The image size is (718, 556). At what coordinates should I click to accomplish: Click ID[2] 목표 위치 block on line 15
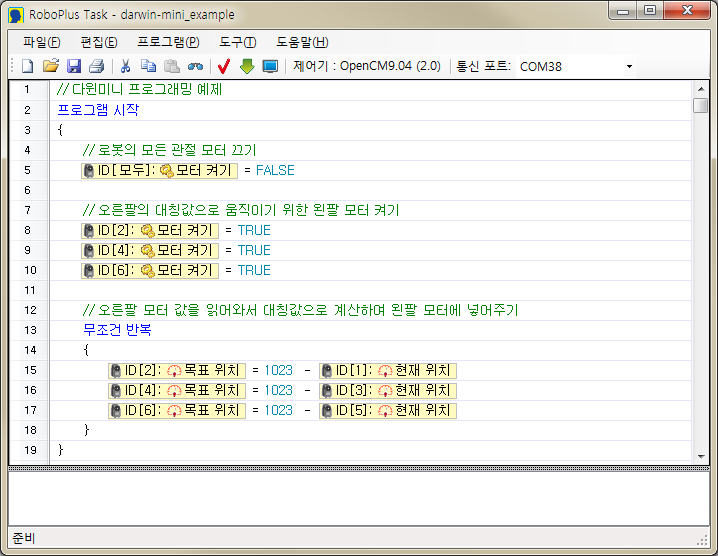pos(176,370)
